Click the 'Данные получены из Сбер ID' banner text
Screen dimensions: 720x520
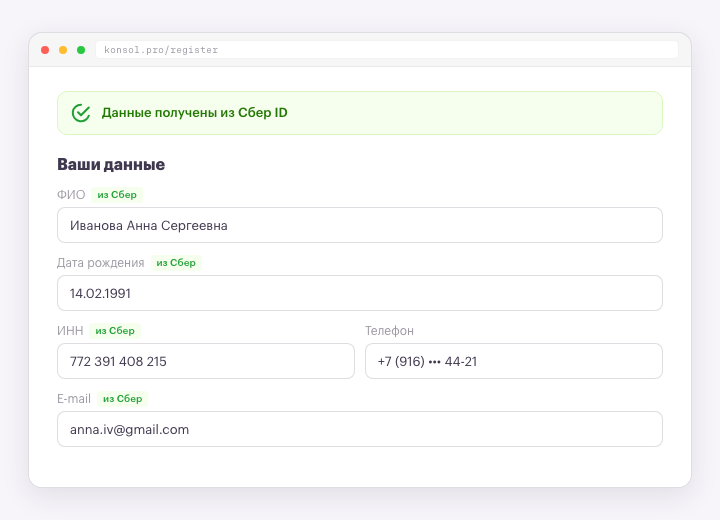pos(195,113)
